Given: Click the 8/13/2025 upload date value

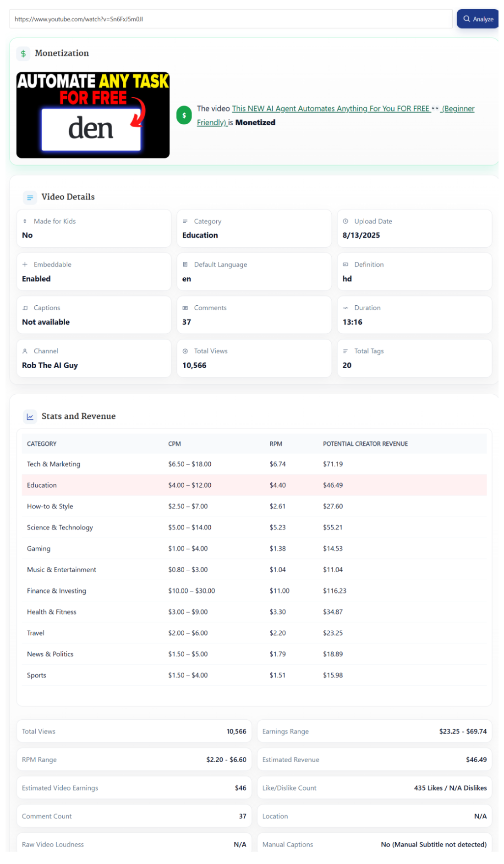Looking at the screenshot, I should point(361,235).
